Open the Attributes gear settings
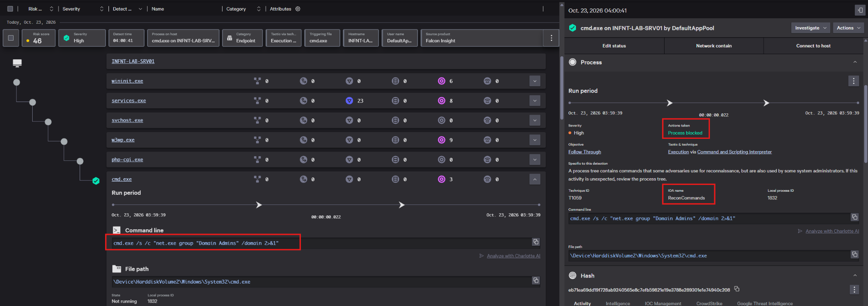868x306 pixels. coord(298,9)
